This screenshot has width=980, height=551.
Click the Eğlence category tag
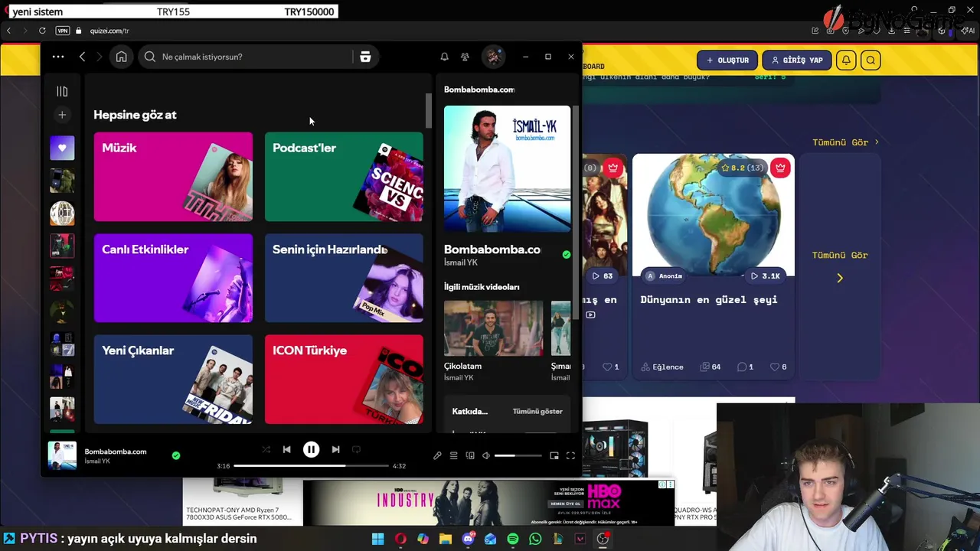[x=662, y=367]
